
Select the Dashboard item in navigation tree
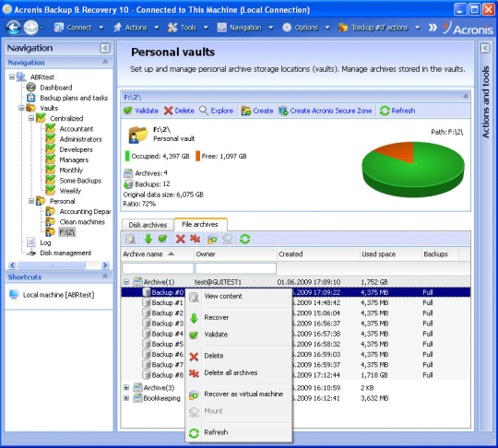point(56,88)
